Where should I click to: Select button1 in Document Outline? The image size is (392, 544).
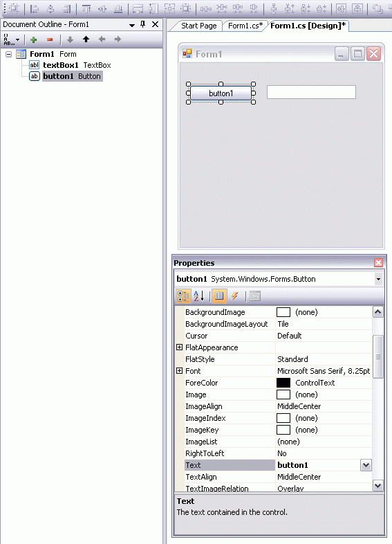coord(72,76)
